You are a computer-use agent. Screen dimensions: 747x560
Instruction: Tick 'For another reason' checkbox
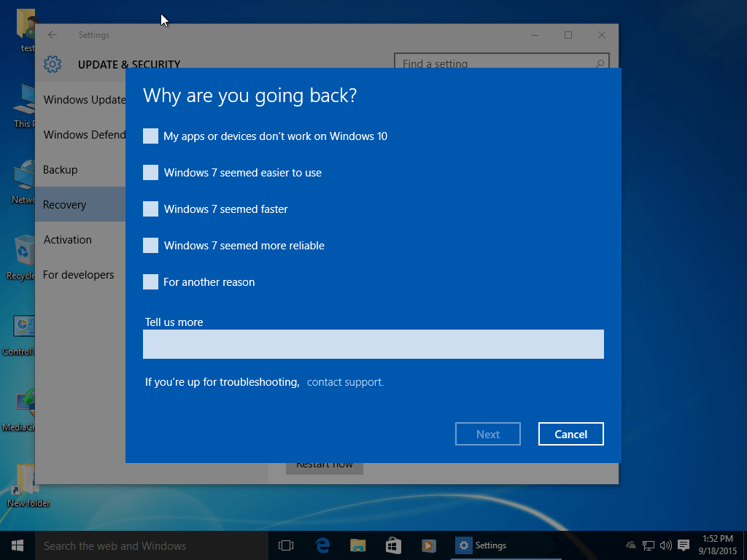coord(150,282)
